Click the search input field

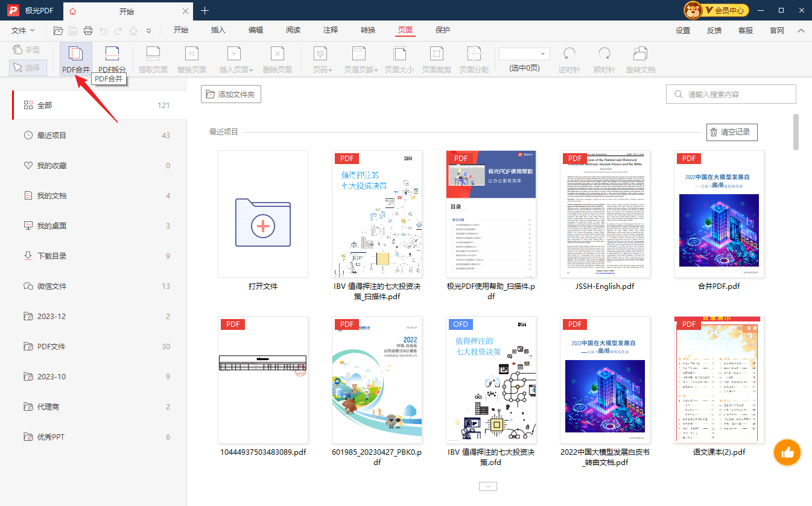tap(736, 95)
